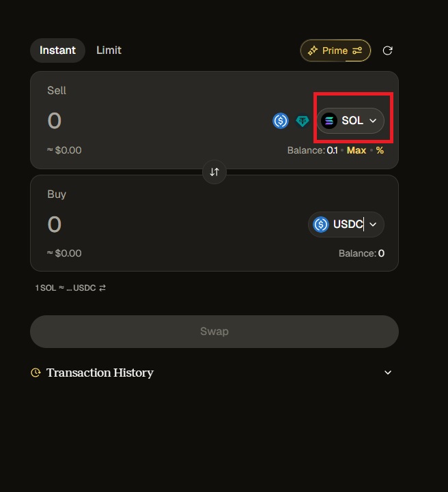Image resolution: width=448 pixels, height=492 pixels.
Task: Expand the Transaction History section chevron
Action: coord(388,373)
